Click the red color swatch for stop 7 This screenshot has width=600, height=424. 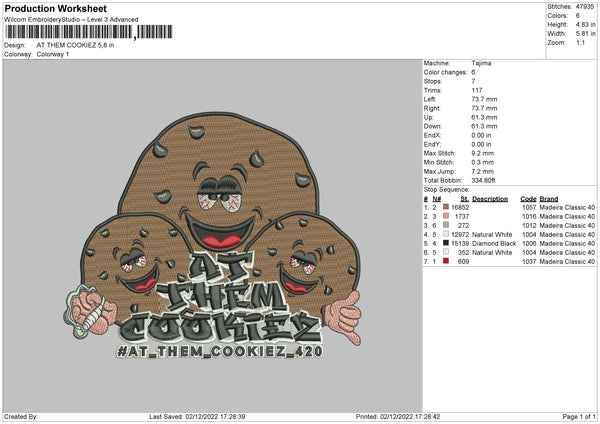point(446,261)
